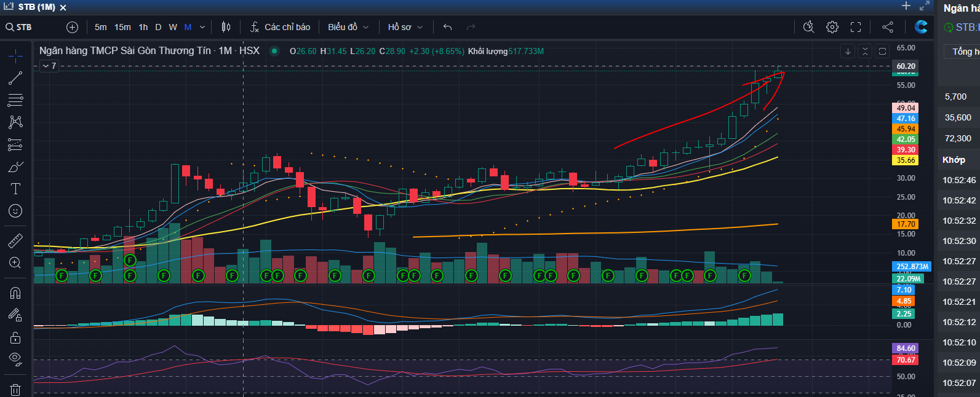Image resolution: width=980 pixels, height=397 pixels.
Task: Click the 10:52:46 trade time row
Action: 958,180
